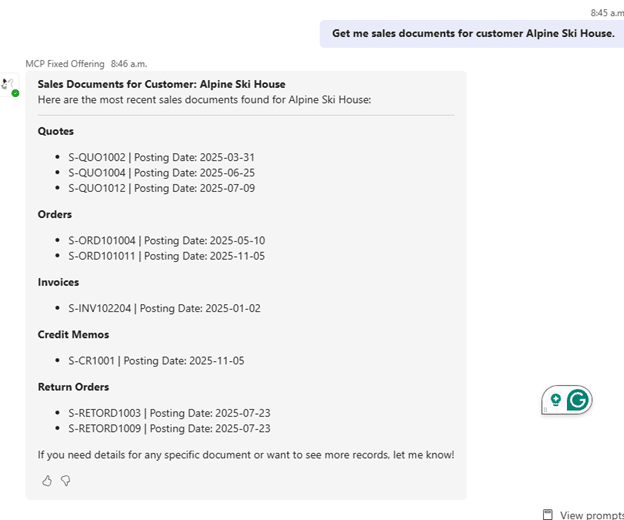Select return order S-RETORD1009 row
The height and width of the screenshot is (520, 624).
[x=169, y=429]
